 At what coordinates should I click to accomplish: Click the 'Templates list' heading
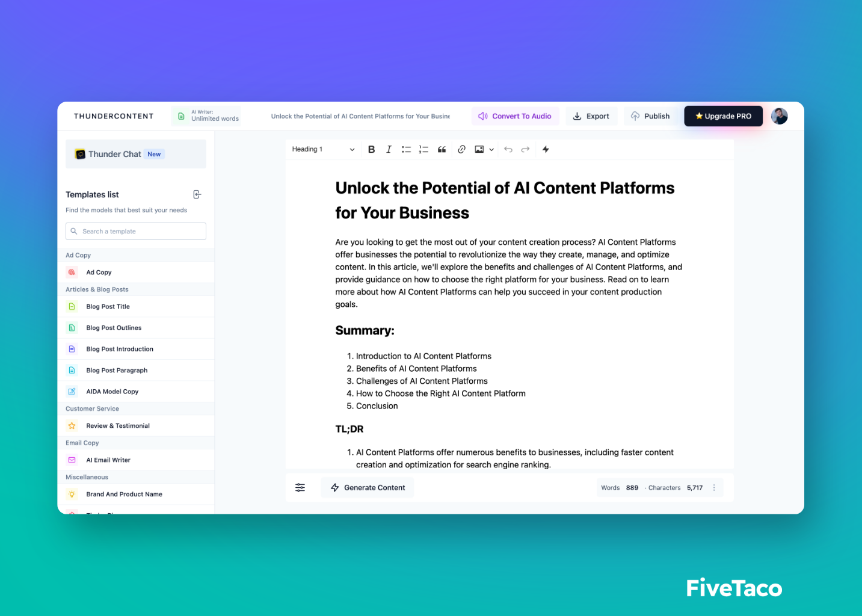92,194
